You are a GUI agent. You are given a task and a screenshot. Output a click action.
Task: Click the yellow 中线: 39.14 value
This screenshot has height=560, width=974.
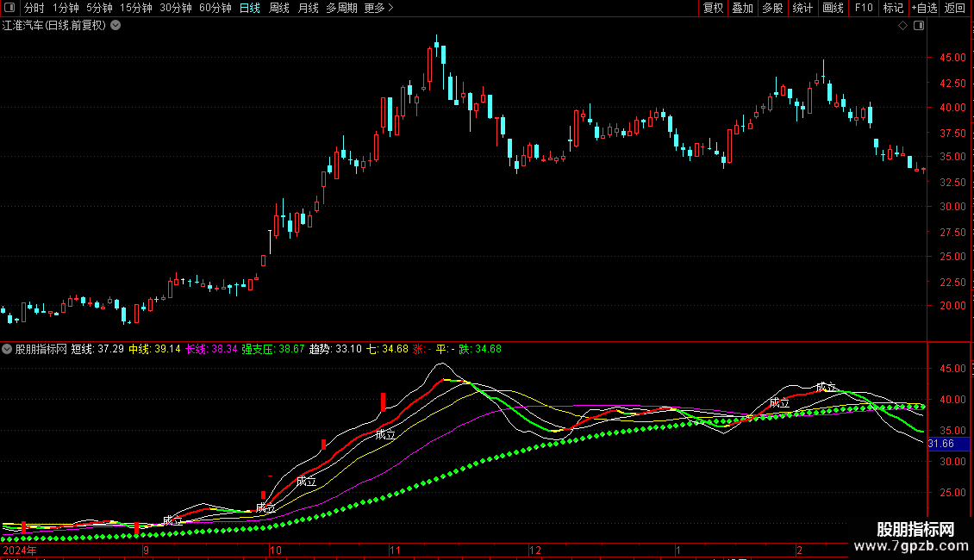pos(154,349)
